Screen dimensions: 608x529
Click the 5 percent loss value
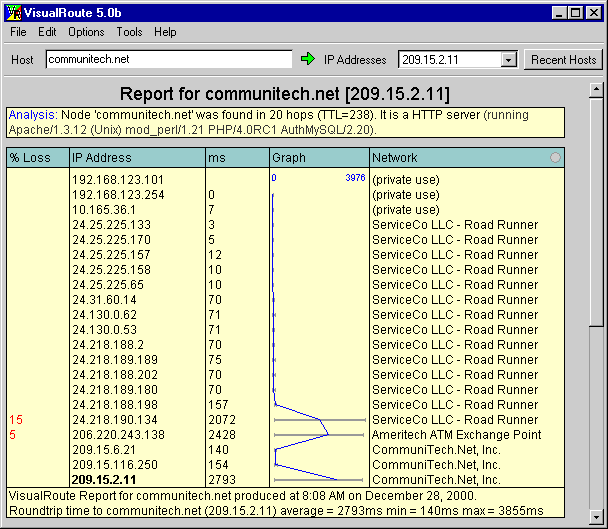coord(12,435)
